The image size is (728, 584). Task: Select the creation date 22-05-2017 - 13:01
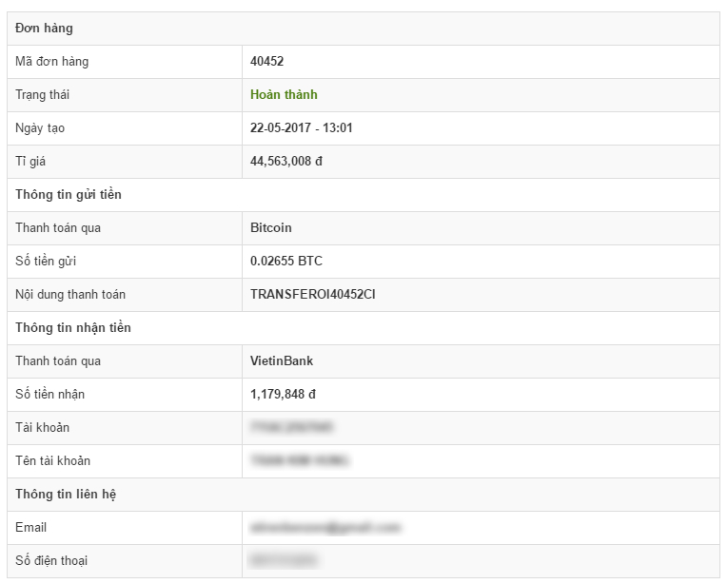[x=301, y=128]
